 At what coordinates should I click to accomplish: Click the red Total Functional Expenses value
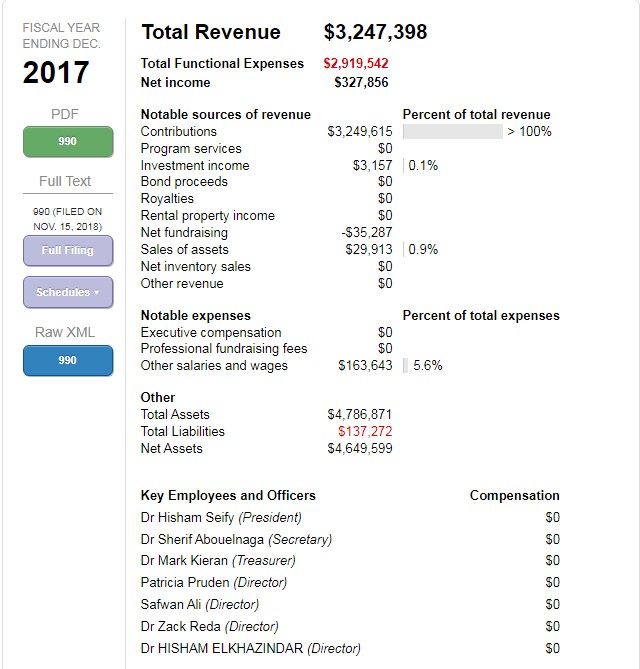coord(355,64)
